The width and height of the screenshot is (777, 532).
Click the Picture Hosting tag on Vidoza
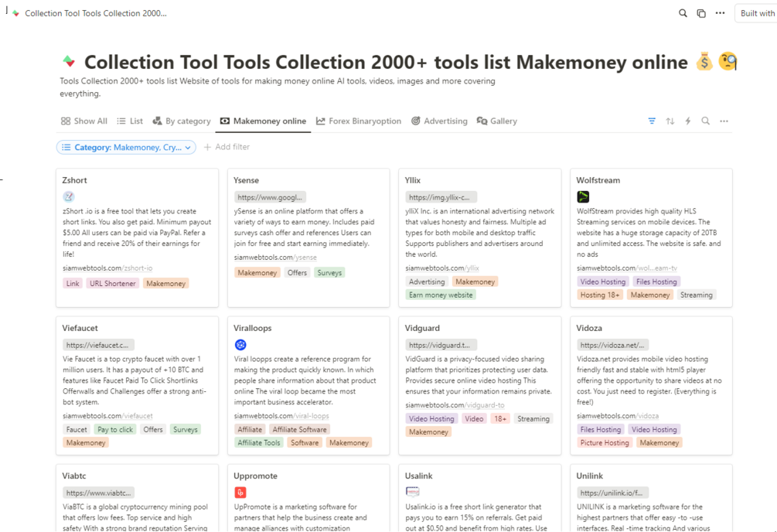tap(605, 443)
